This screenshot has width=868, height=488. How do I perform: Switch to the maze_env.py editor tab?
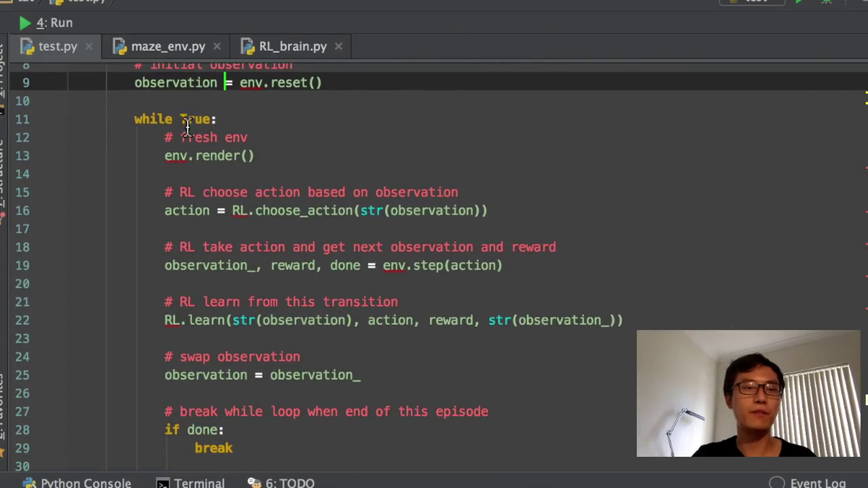168,46
